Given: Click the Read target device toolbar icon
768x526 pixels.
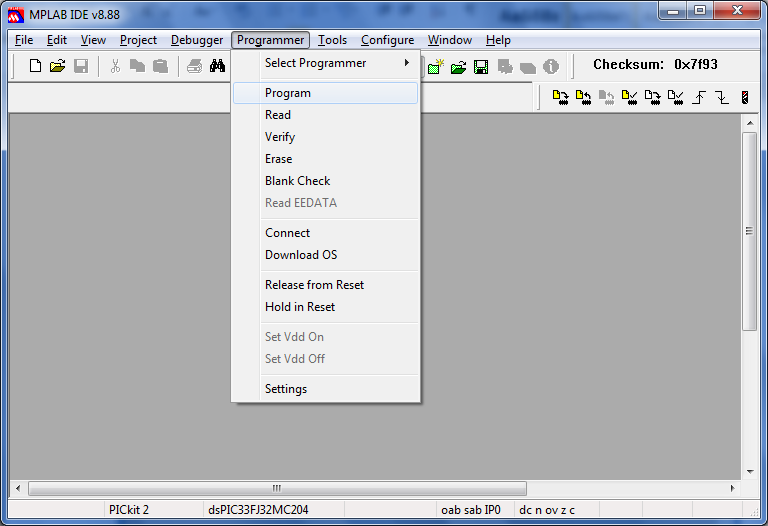Looking at the screenshot, I should 583,97.
